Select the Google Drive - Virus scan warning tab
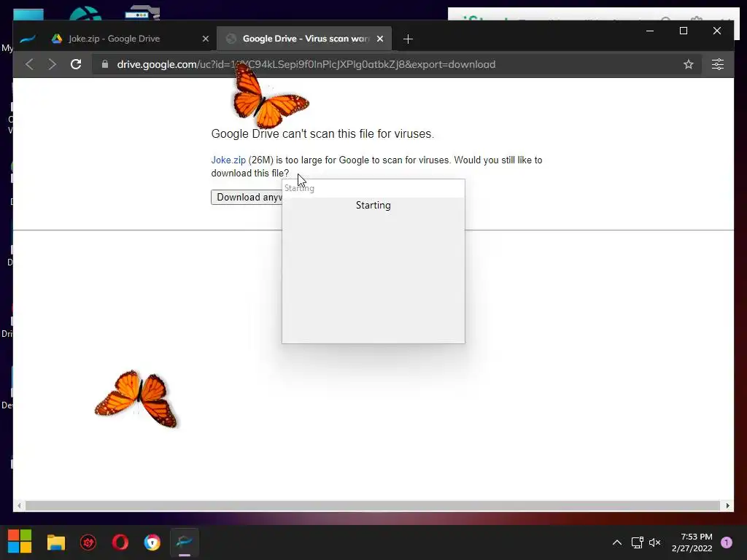The height and width of the screenshot is (560, 747). (304, 39)
